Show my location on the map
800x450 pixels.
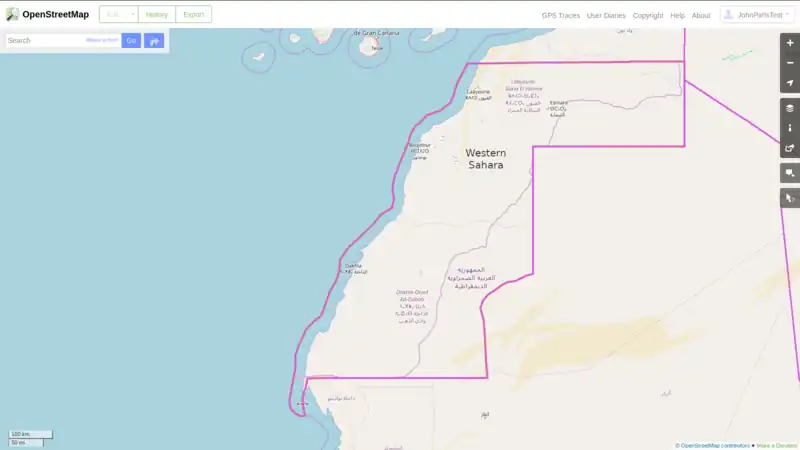tap(789, 85)
